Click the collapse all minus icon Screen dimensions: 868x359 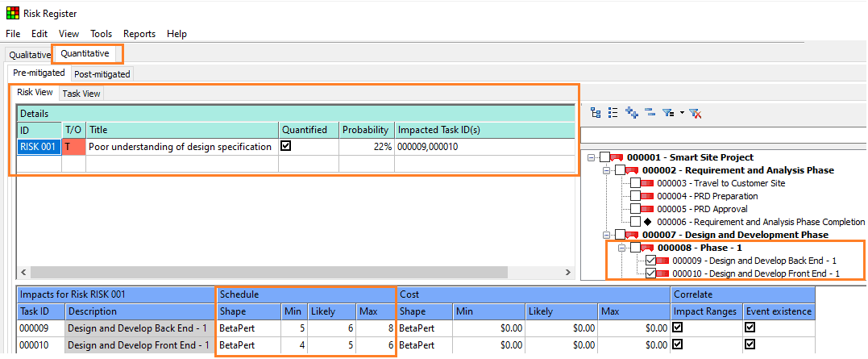pos(650,112)
